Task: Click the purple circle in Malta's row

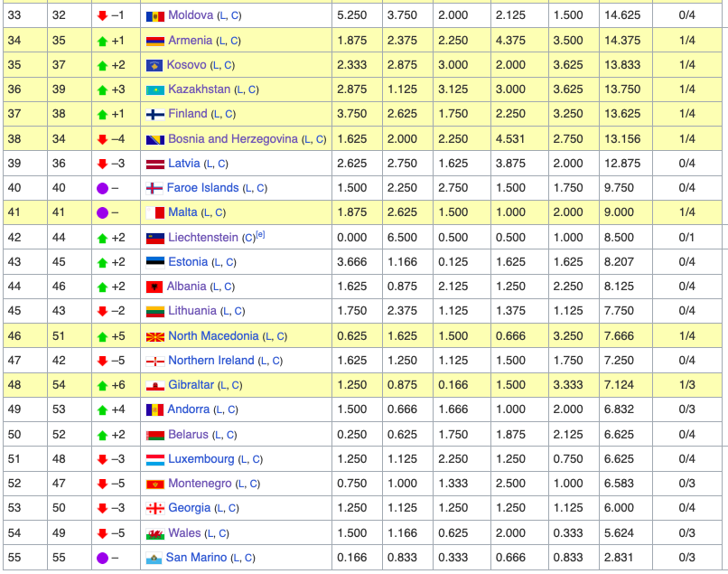Action: (x=102, y=212)
